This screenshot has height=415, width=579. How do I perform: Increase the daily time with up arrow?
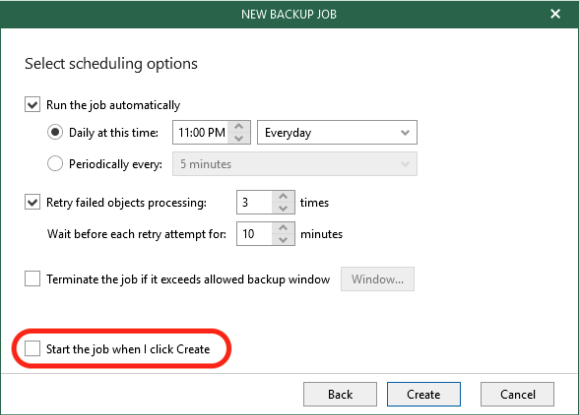(x=239, y=127)
